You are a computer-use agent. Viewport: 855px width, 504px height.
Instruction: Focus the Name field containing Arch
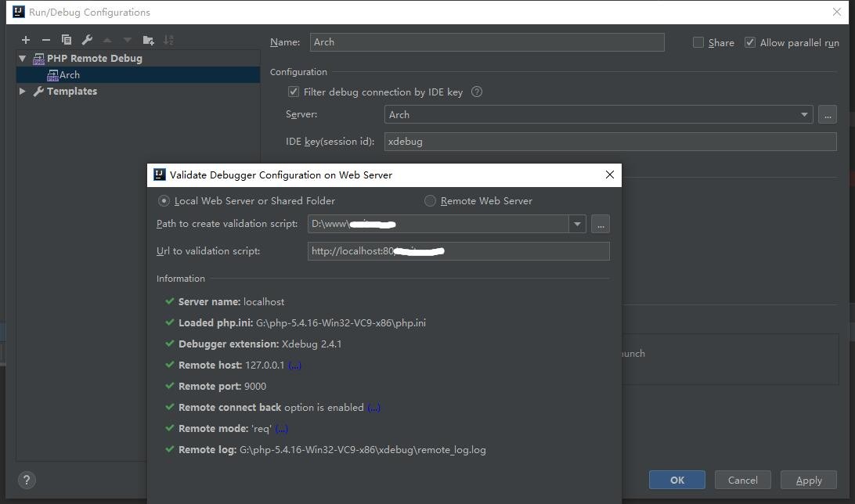click(x=487, y=42)
